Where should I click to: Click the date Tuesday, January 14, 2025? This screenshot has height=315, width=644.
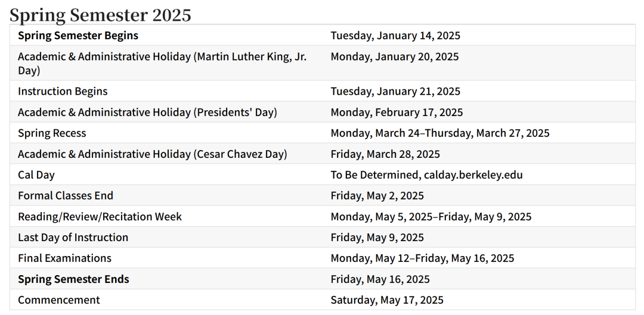tap(395, 36)
